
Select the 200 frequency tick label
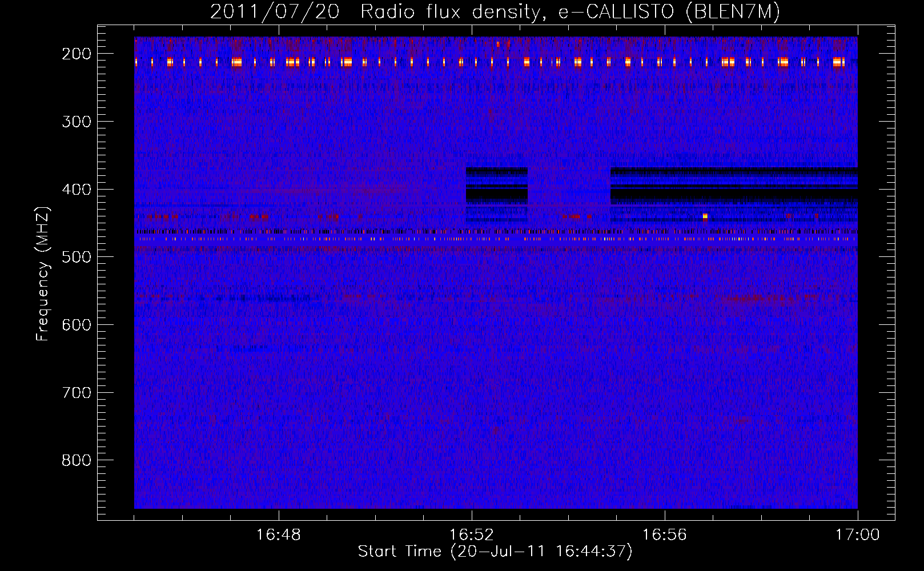(77, 54)
